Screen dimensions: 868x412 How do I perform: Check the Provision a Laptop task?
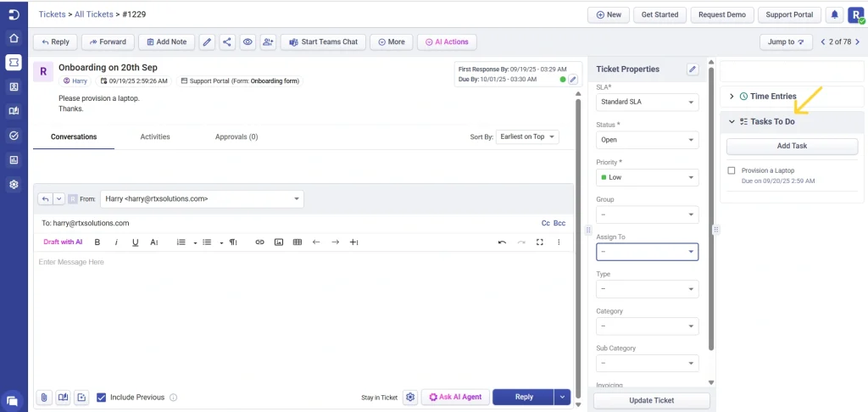pos(732,170)
